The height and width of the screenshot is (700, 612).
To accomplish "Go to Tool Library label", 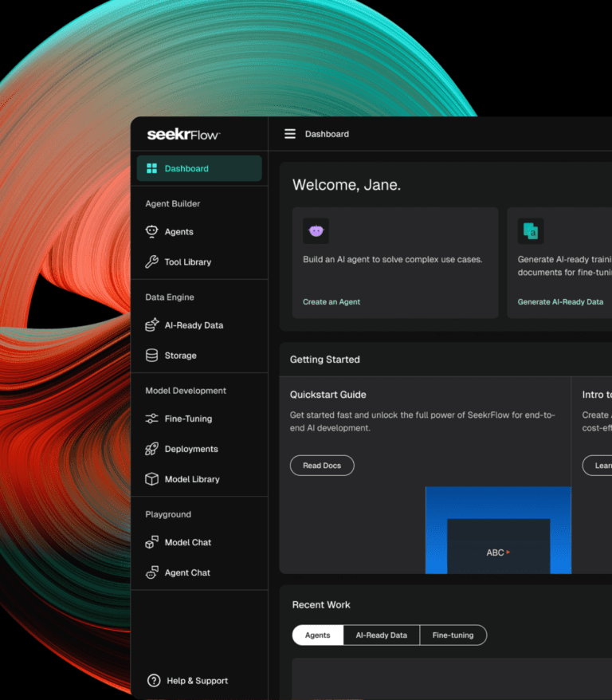I will point(188,262).
